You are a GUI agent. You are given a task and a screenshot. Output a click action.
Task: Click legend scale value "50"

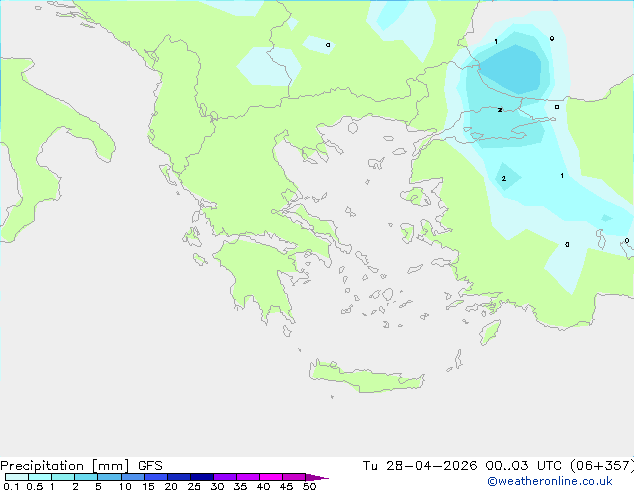309,486
